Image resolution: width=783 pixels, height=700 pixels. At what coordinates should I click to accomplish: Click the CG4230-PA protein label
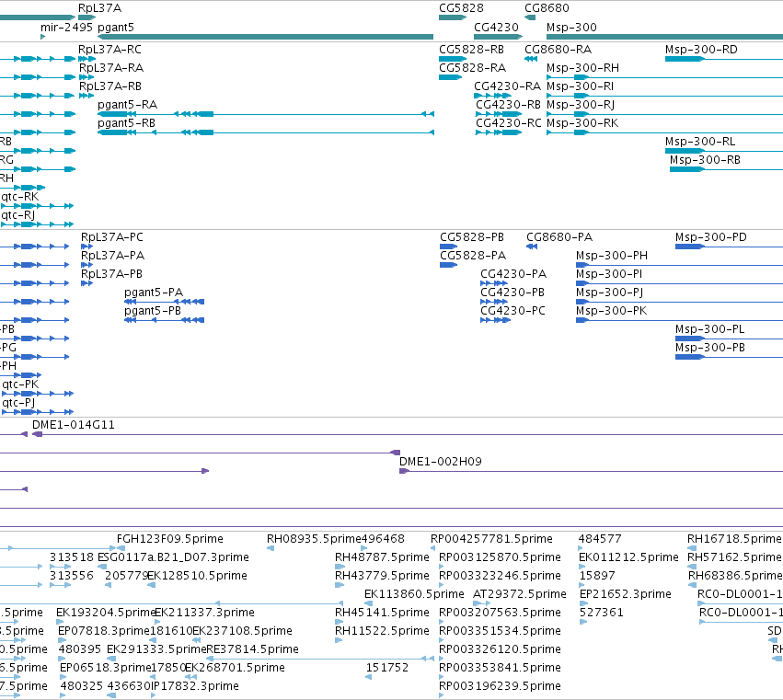pos(513,274)
